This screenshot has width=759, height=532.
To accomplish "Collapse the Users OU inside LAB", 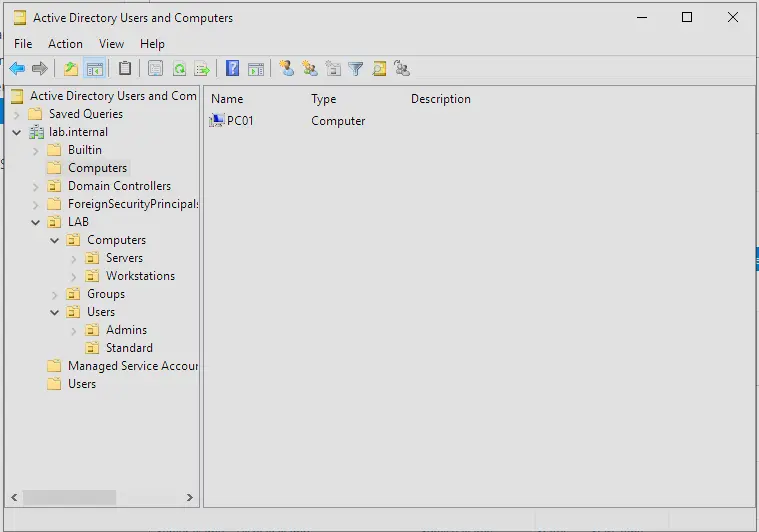I will pyautogui.click(x=55, y=312).
